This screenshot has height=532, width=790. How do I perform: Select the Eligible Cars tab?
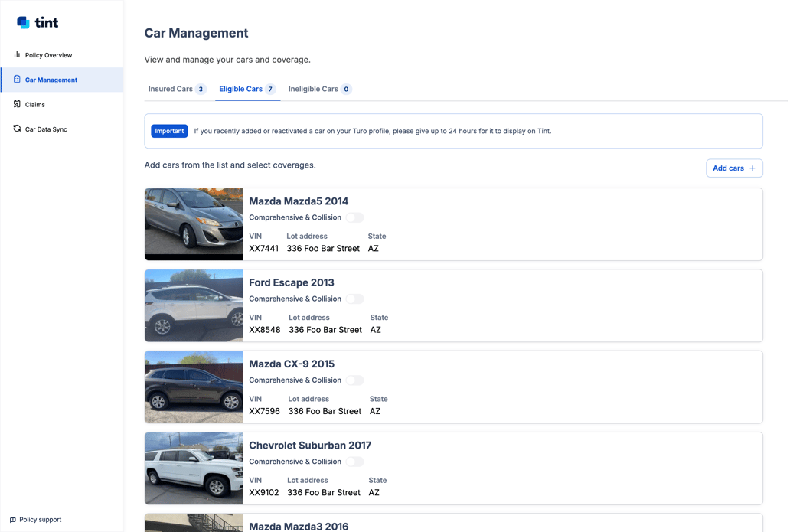(246, 90)
